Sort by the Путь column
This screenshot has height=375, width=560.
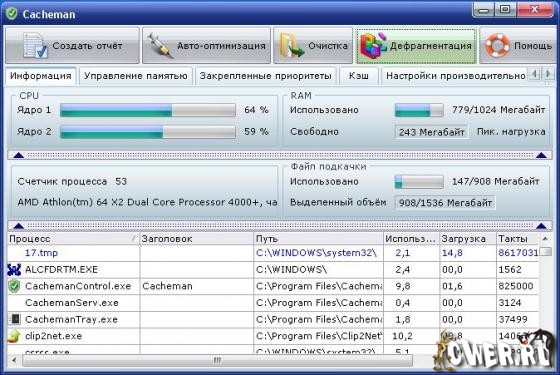319,239
